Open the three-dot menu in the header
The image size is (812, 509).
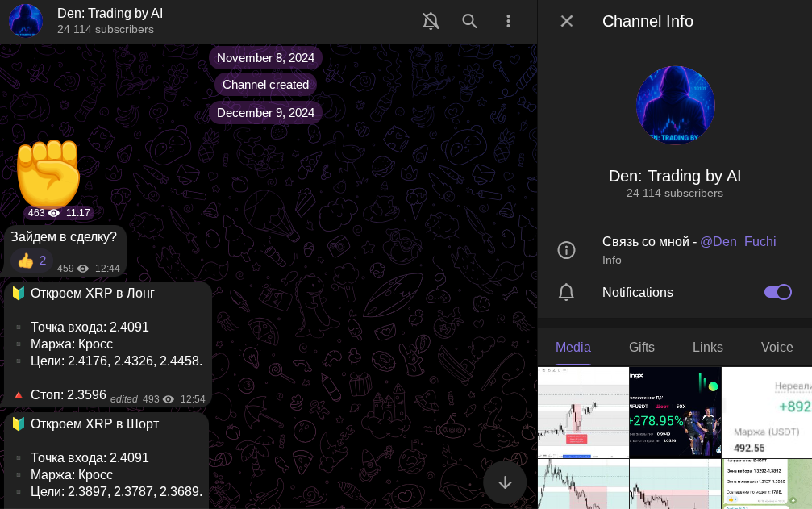tap(508, 21)
